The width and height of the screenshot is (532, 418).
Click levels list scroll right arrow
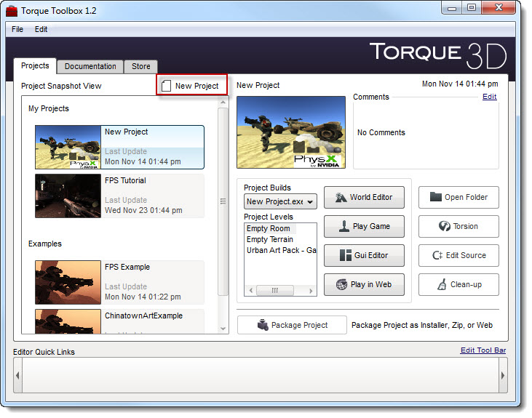(311, 291)
